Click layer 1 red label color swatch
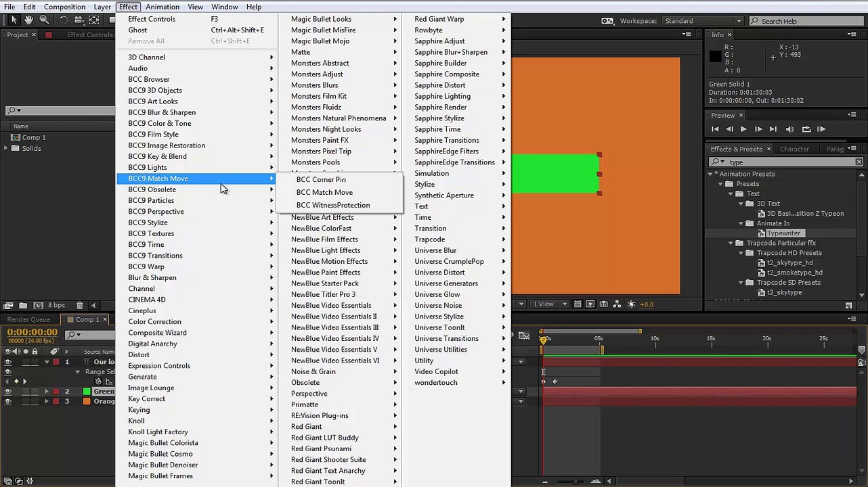Screen dimensions: 868x487 (x=57, y=362)
